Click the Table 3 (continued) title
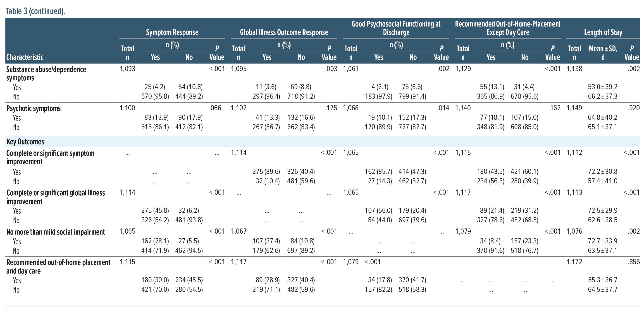 (x=35, y=11)
